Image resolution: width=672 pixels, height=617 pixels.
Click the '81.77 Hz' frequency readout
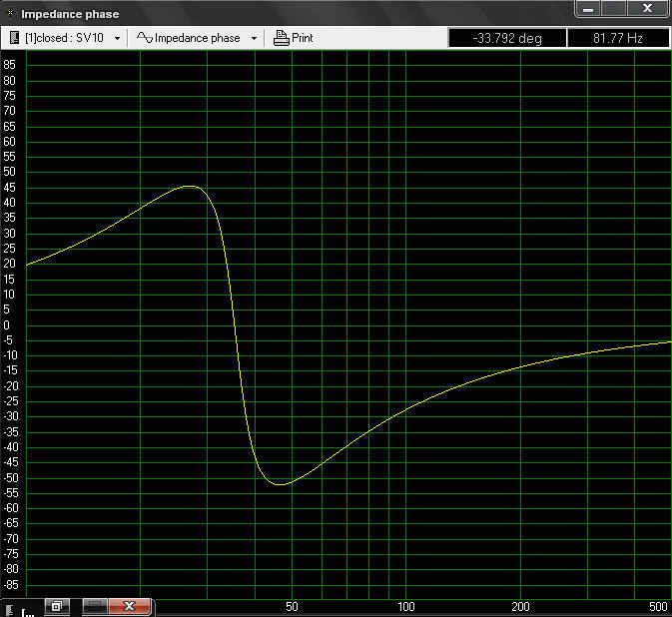[x=617, y=38]
